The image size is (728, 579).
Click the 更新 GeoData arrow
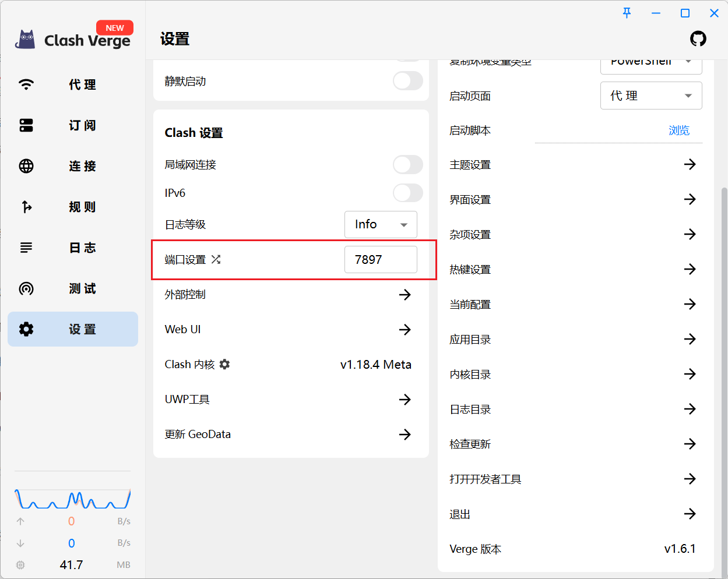pos(405,435)
